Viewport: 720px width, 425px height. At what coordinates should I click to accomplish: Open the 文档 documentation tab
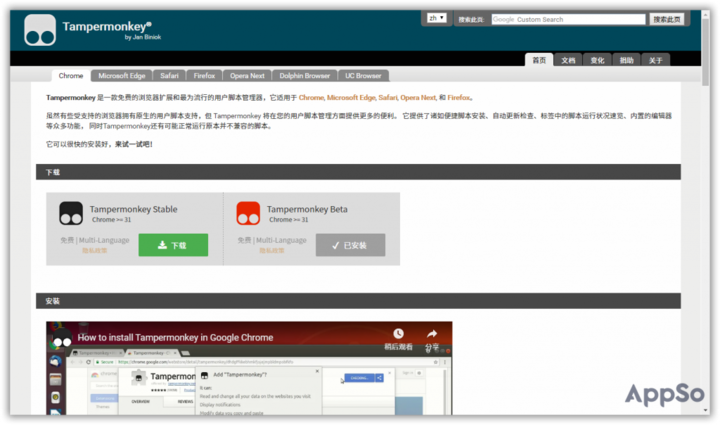tap(568, 60)
